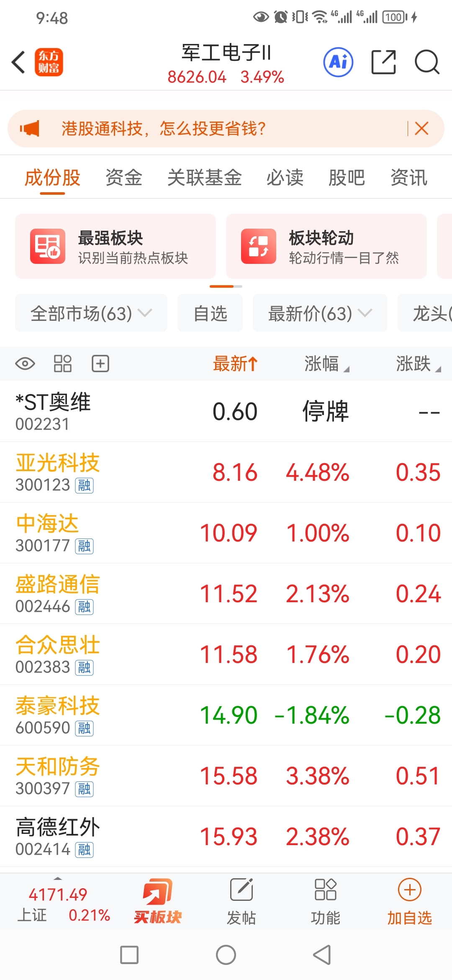Tap the 融 badge beside 600590
This screenshot has width=452, height=980.
click(x=84, y=728)
